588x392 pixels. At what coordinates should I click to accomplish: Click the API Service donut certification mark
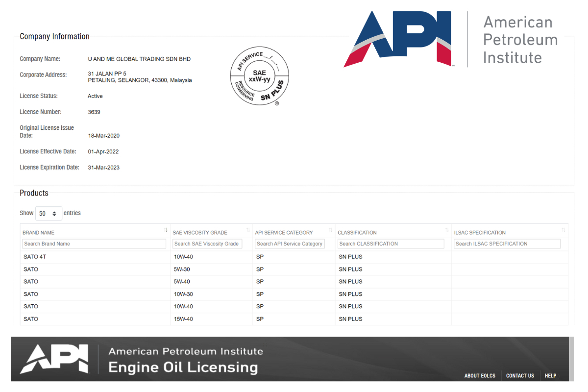[259, 76]
